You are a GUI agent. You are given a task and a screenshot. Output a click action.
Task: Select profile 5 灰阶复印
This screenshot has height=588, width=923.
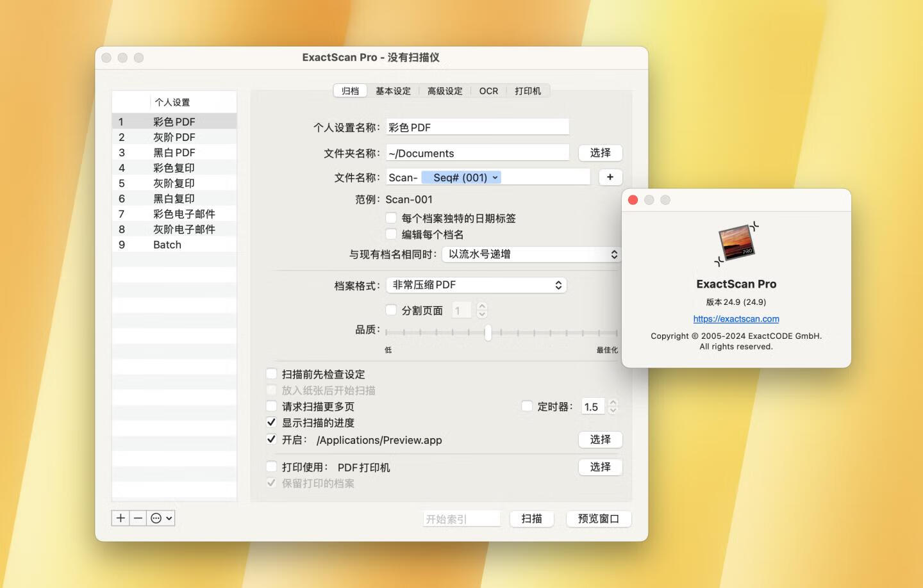[x=174, y=183]
